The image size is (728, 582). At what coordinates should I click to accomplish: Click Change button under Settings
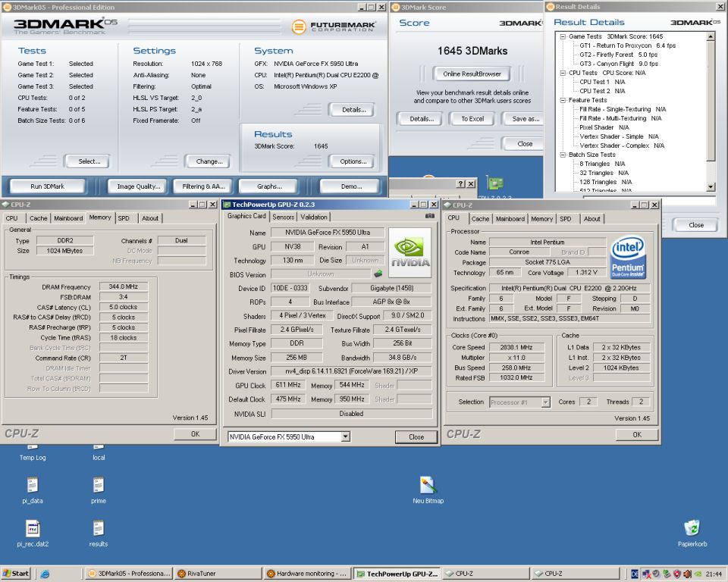click(x=209, y=161)
